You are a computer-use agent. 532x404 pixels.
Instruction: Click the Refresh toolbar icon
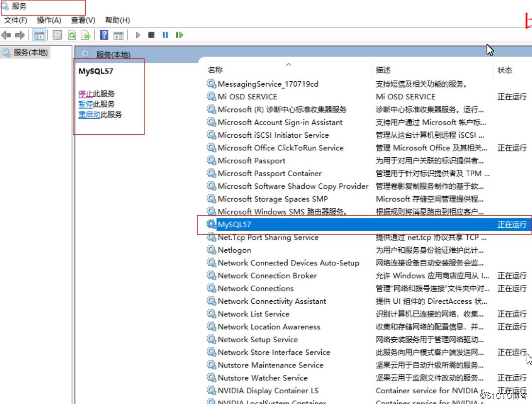click(72, 35)
